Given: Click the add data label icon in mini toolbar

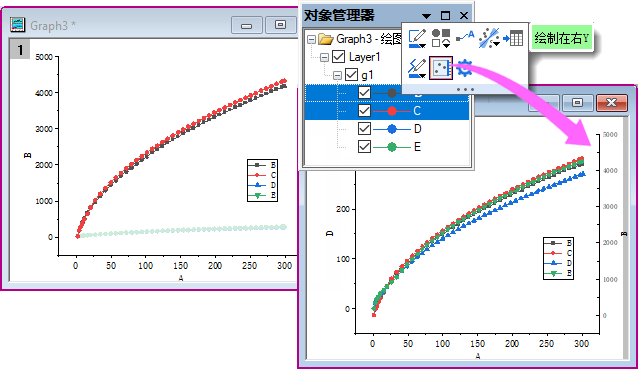Looking at the screenshot, I should (x=465, y=36).
